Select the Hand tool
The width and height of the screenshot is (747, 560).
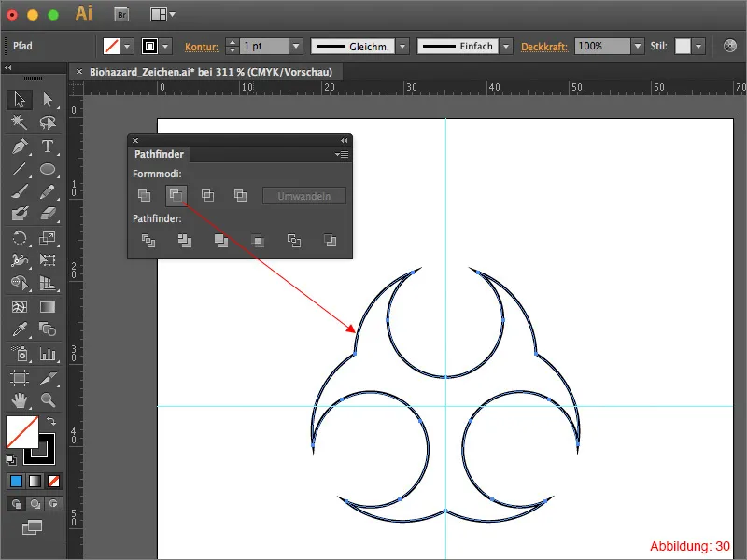[20, 400]
